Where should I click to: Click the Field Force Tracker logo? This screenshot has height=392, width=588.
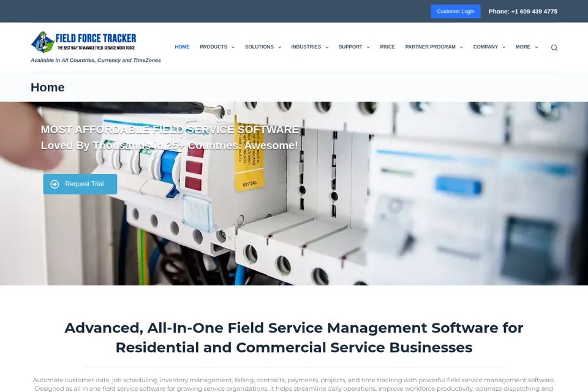pos(84,42)
